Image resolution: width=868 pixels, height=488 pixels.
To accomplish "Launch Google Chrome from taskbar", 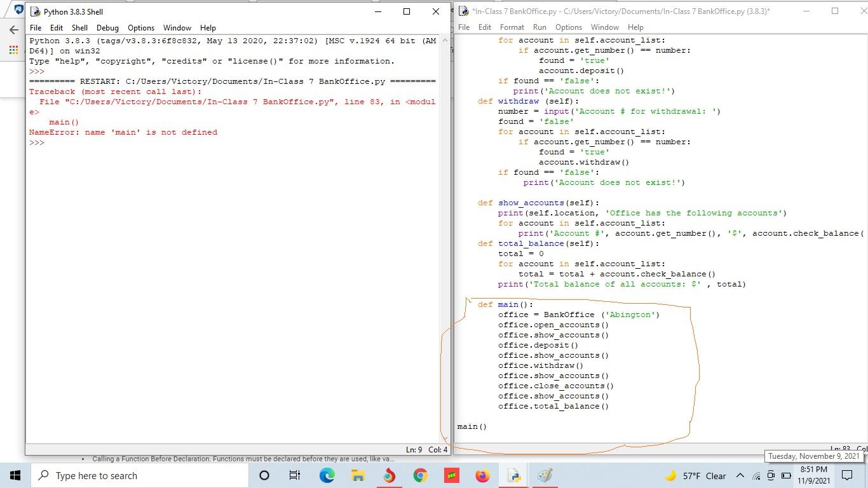I will [420, 475].
